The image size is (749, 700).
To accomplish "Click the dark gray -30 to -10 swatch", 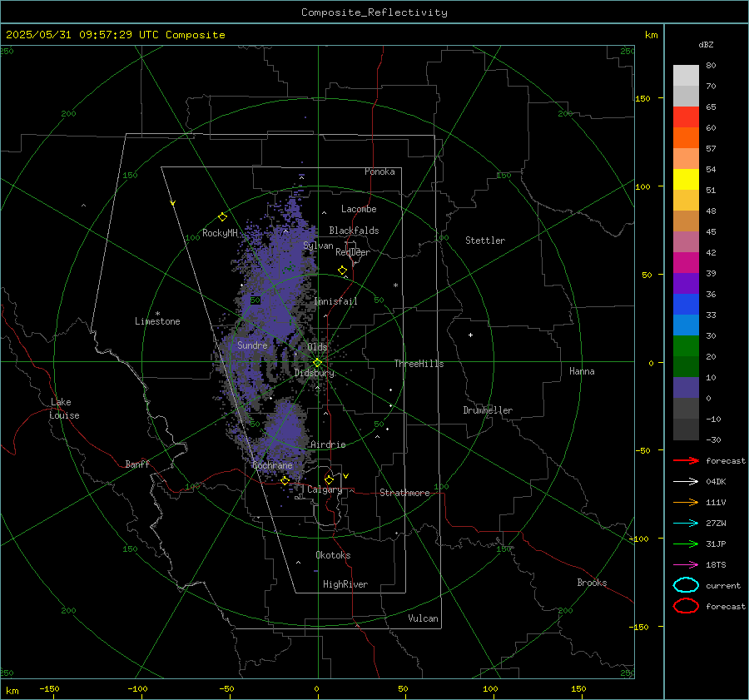I will point(686,429).
